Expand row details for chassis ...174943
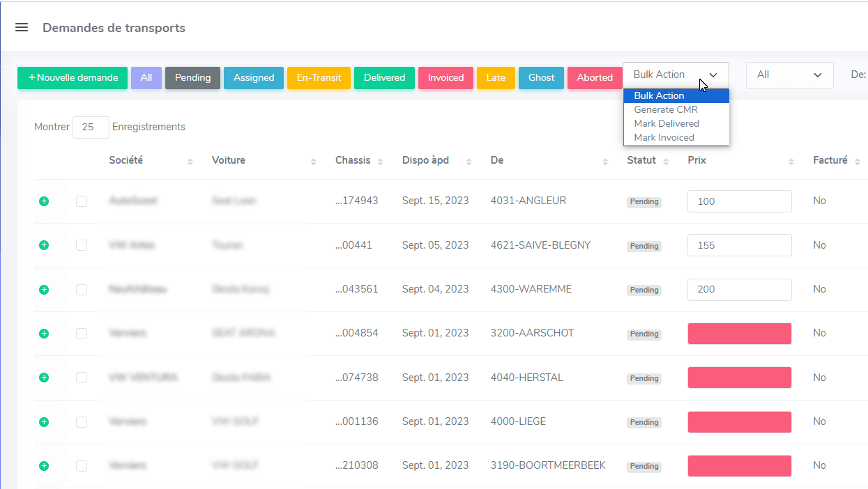Image resolution: width=868 pixels, height=489 pixels. [x=44, y=201]
